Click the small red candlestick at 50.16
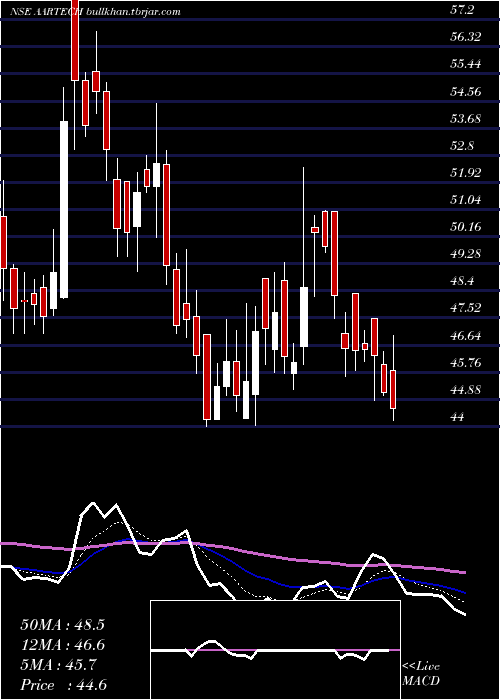 (x=315, y=230)
